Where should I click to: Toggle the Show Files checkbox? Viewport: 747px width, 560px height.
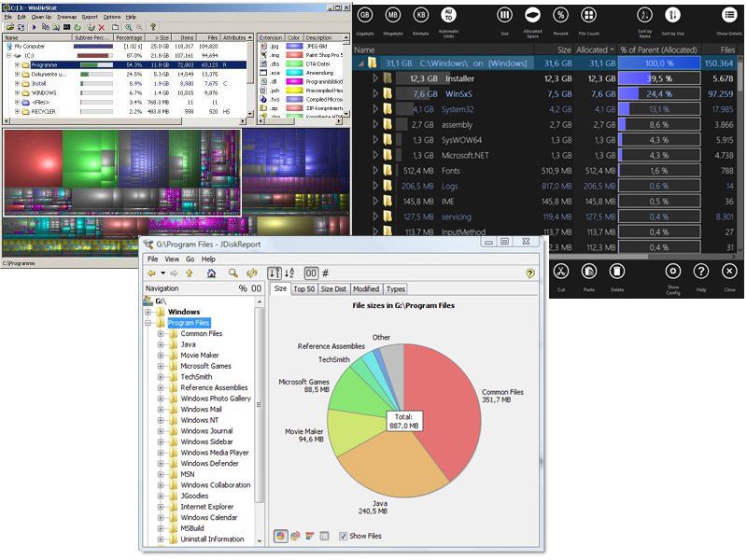point(343,536)
